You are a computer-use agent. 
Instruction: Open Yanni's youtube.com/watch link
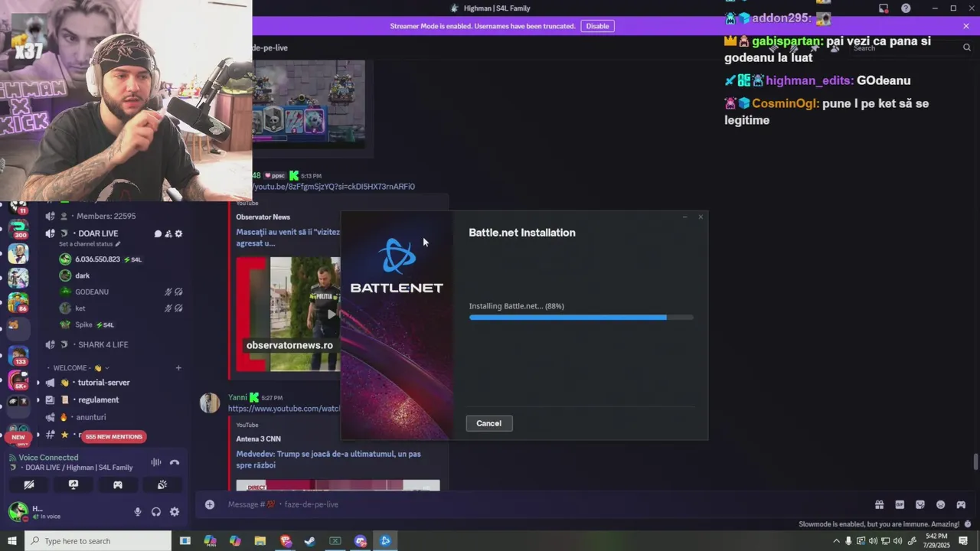click(x=284, y=409)
